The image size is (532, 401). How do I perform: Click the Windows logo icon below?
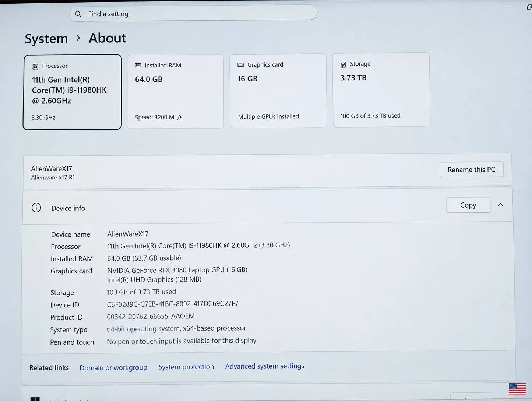pyautogui.click(x=35, y=399)
